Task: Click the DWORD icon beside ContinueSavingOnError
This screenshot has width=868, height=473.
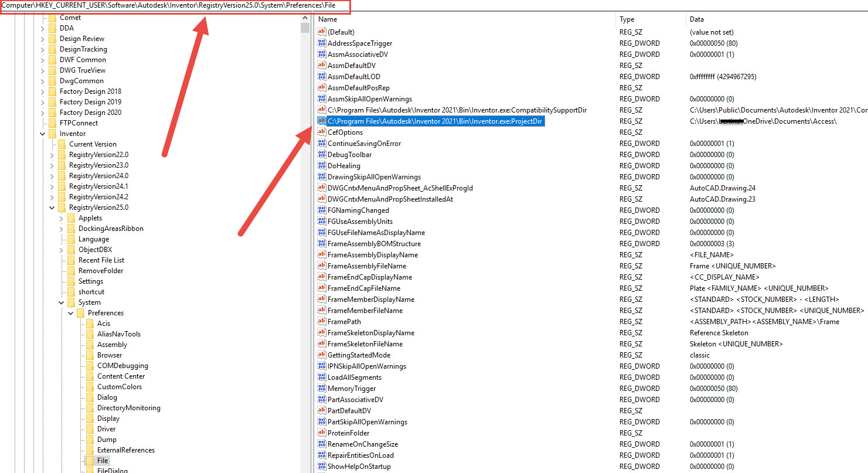Action: (x=321, y=143)
